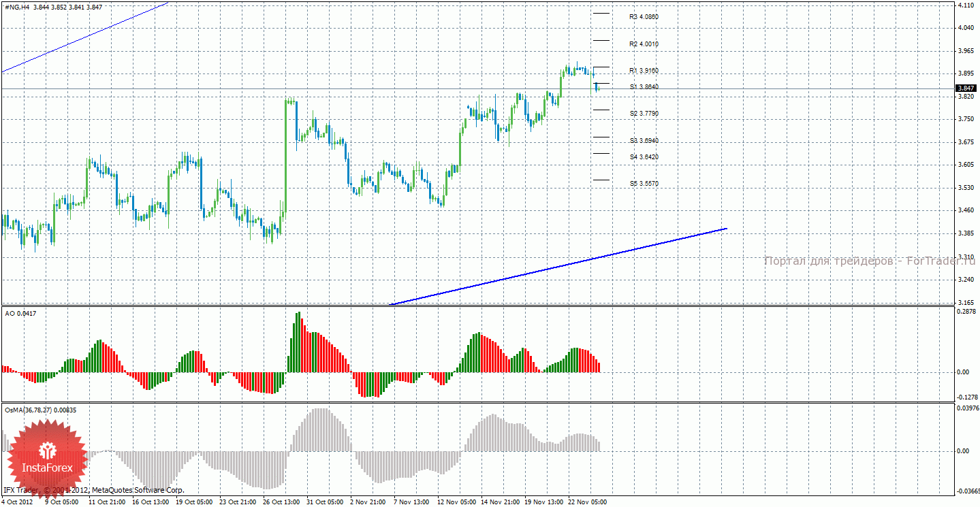Select the thick lower blue trend line

(558, 266)
